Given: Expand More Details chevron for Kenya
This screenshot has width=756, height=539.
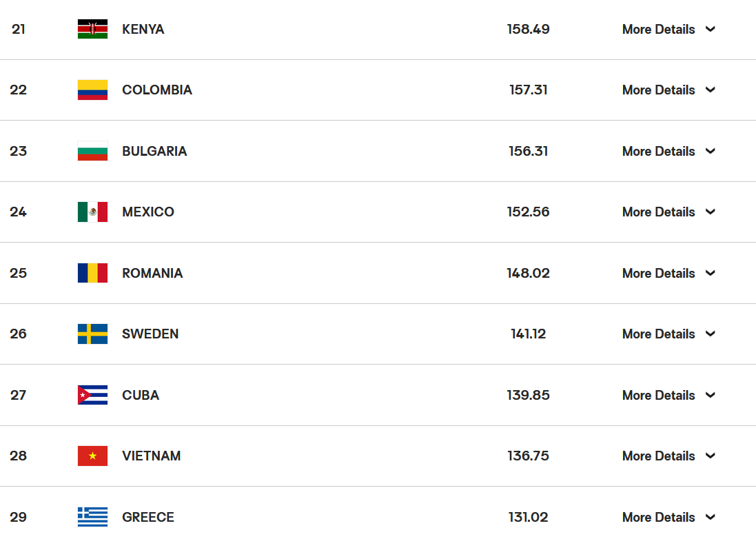Looking at the screenshot, I should click(x=711, y=29).
